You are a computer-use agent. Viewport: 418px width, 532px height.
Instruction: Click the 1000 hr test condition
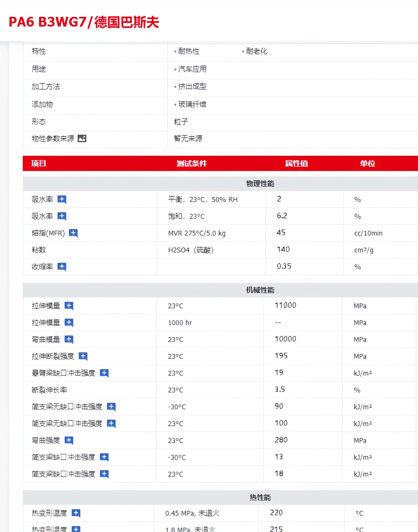tap(180, 323)
